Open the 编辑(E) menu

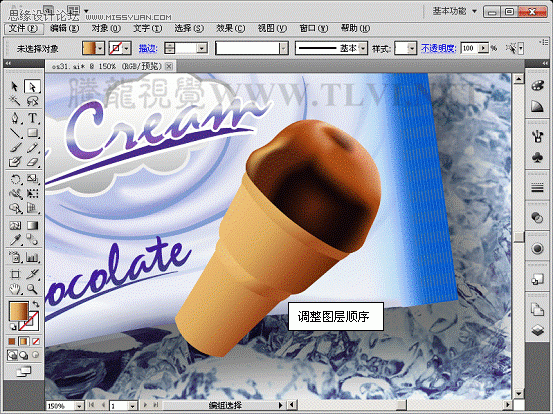point(65,29)
